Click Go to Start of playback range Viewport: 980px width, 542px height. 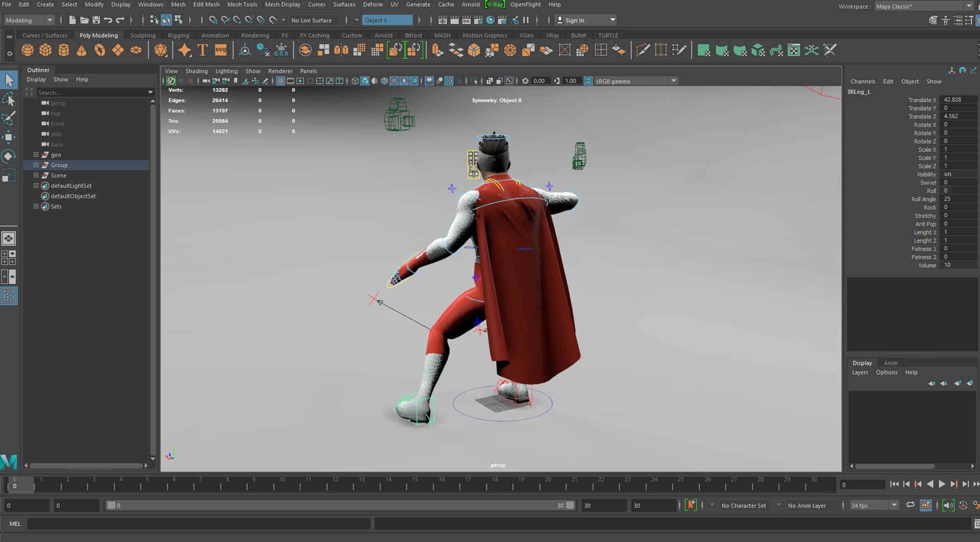click(894, 484)
